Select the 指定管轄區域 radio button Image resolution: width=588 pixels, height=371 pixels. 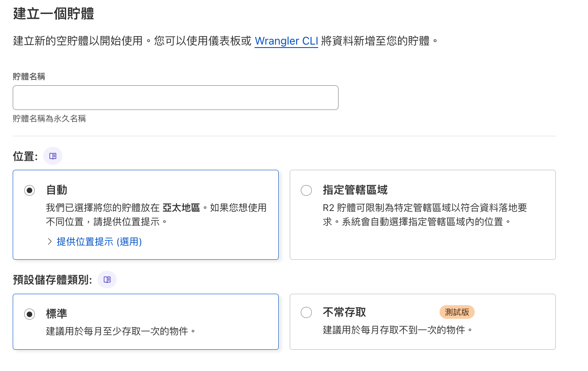(306, 190)
